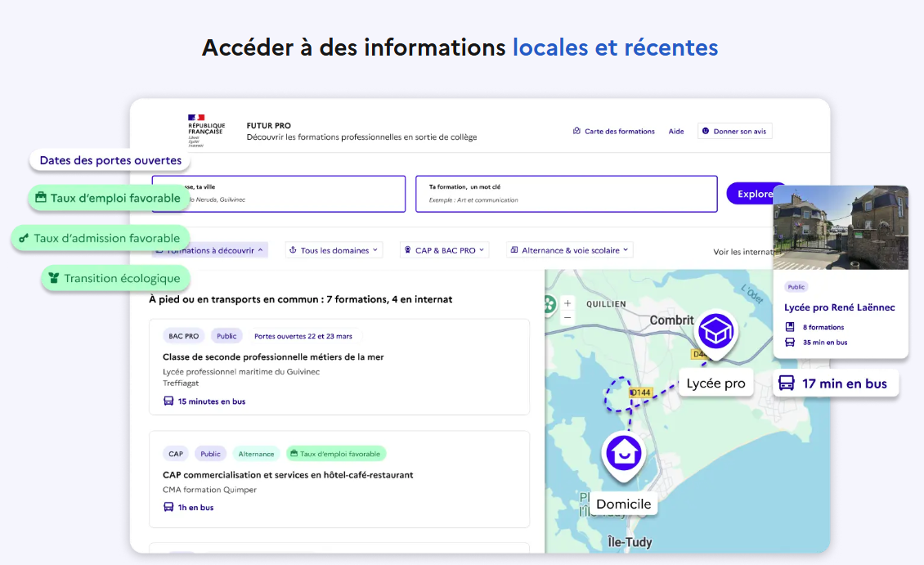Click bus icon beside 15 minutes en bus
The width and height of the screenshot is (924, 565).
click(168, 401)
